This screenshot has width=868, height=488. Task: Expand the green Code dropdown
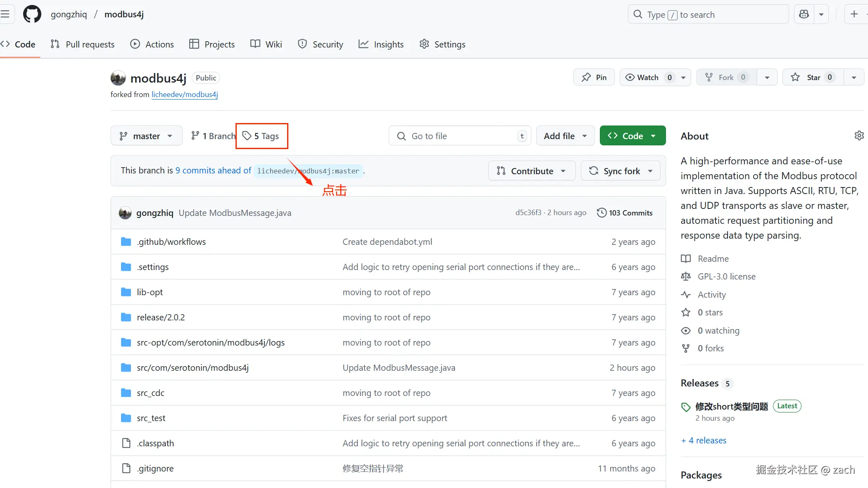(x=633, y=136)
